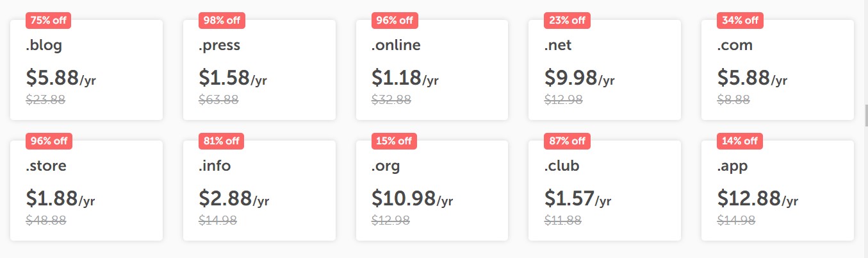Image resolution: width=868 pixels, height=258 pixels.
Task: Click the 98% off badge on .press
Action: click(222, 20)
